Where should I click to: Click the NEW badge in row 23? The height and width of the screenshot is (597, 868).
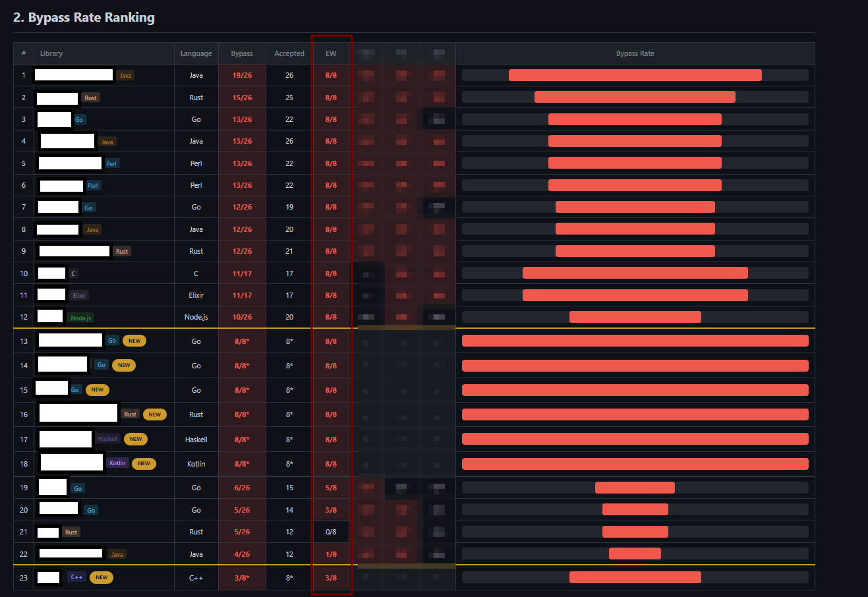click(101, 577)
